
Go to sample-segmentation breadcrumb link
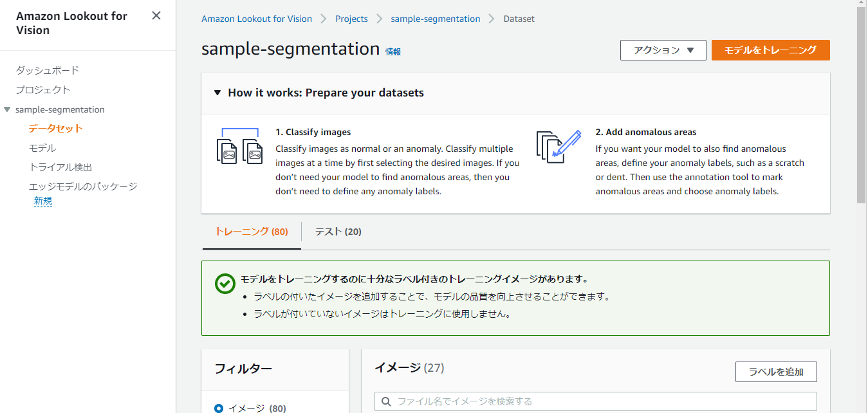point(436,19)
